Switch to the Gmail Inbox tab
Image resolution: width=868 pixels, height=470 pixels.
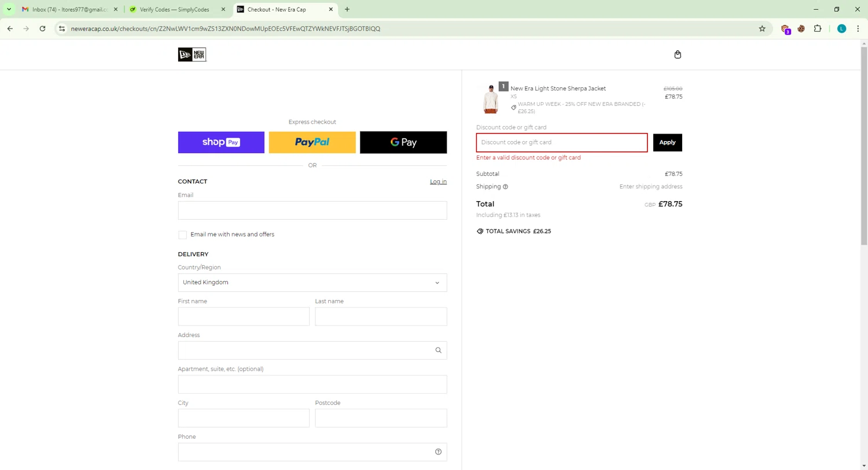coord(70,9)
